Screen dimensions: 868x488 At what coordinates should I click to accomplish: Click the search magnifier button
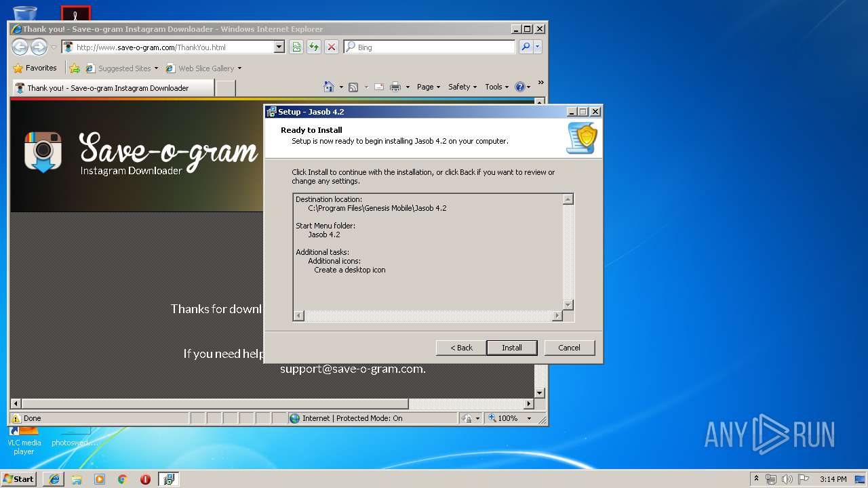coord(526,47)
